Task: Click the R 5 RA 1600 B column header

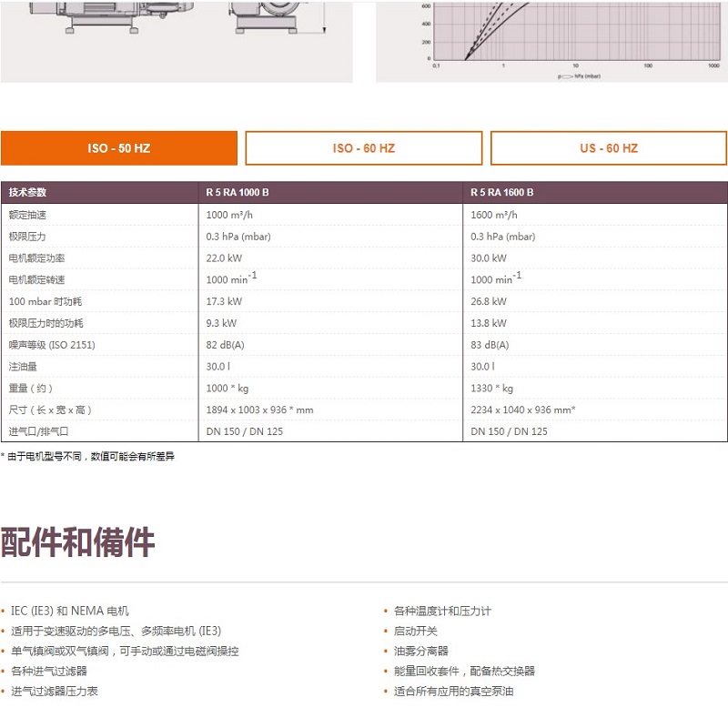Action: [502, 192]
